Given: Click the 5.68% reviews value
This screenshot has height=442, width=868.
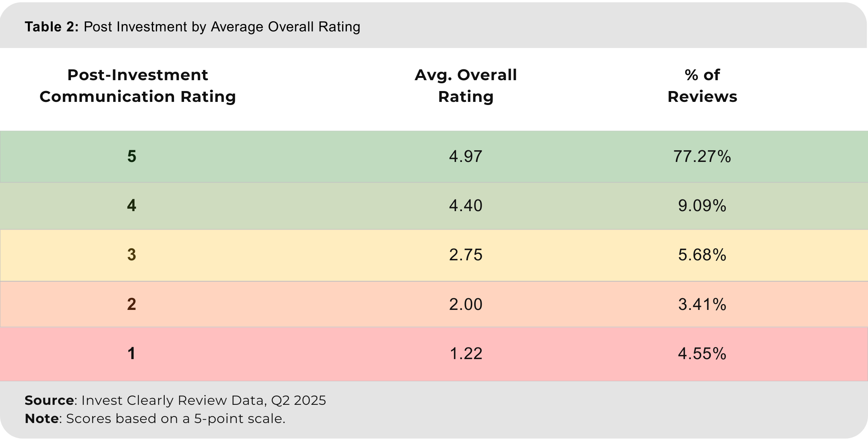Looking at the screenshot, I should [702, 255].
